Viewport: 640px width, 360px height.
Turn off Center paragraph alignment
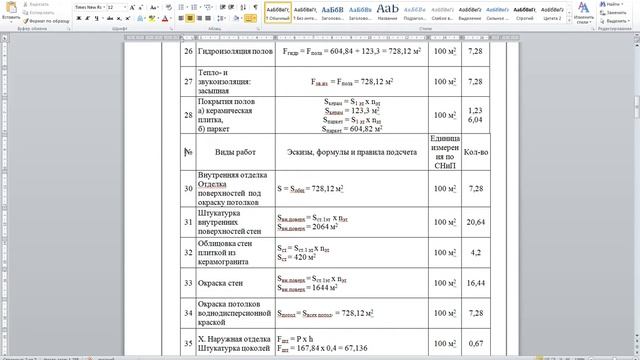coord(190,18)
